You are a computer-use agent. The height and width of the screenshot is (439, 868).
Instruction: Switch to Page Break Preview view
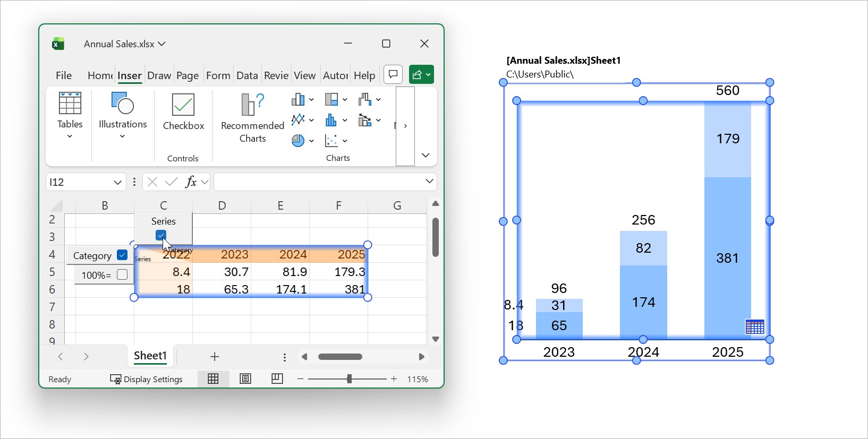pyautogui.click(x=277, y=378)
